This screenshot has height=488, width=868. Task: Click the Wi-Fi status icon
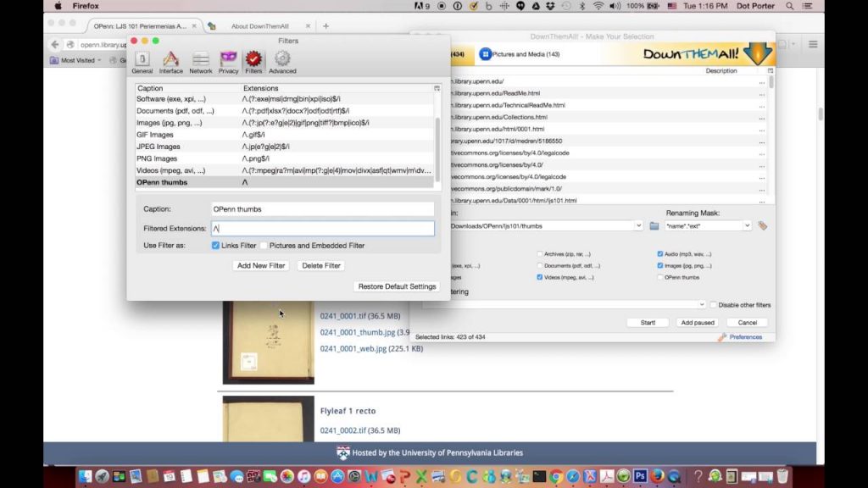598,6
